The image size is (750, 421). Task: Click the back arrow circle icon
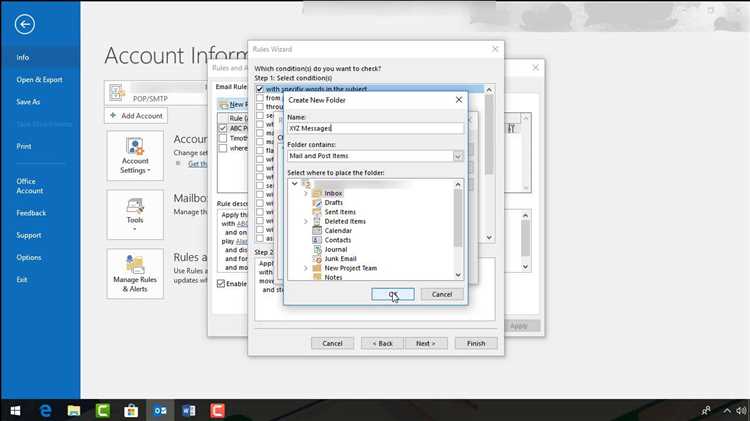(x=24, y=24)
